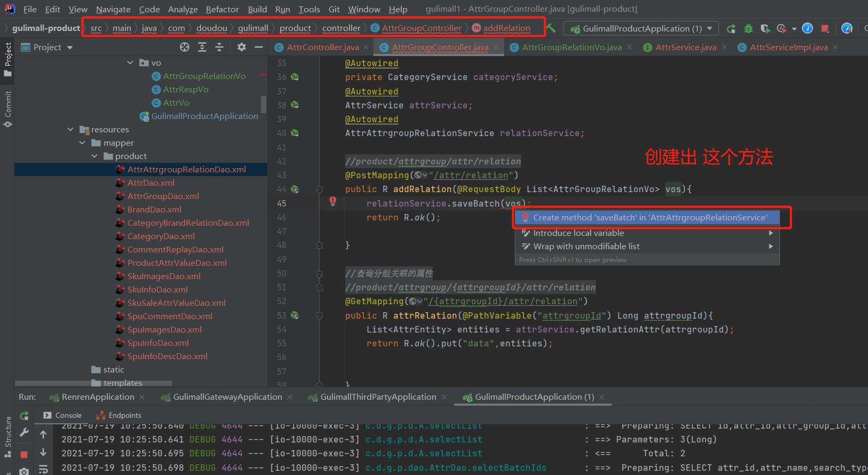Switch to the AttrServiceImpl.java tab
The height and width of the screenshot is (475, 868).
coord(789,47)
